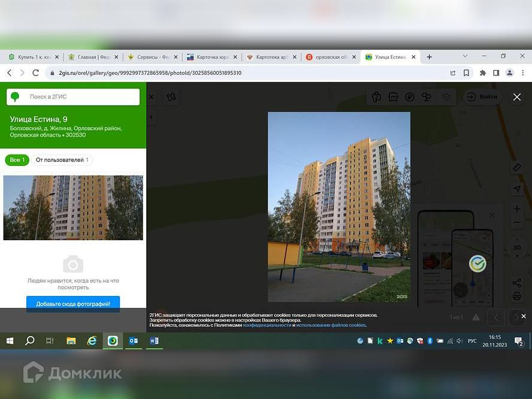532x399 pixels.
Task: Switch to 'Главная | Фед' browser tab
Action: 93,57
